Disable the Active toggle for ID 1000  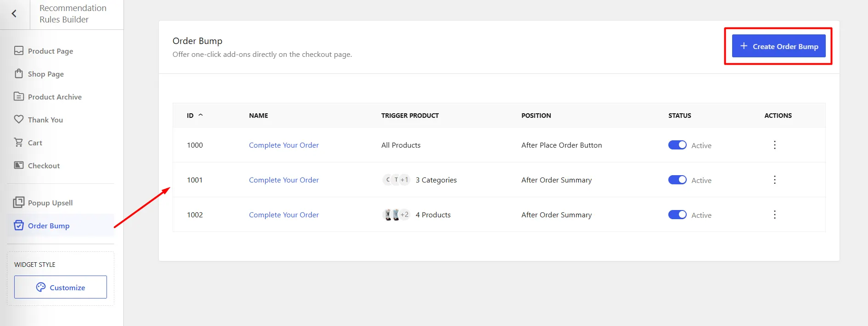coord(678,145)
